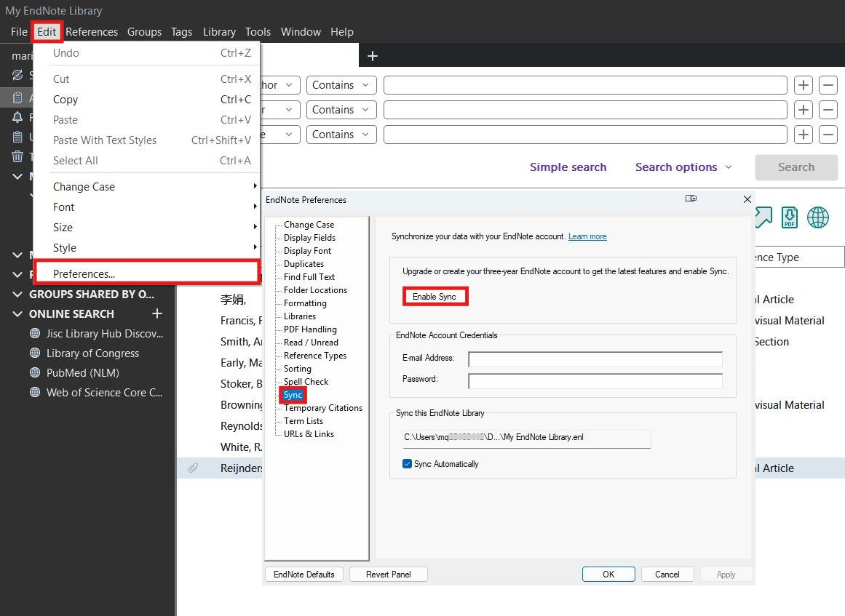Screen dimensions: 845x616
Task: Click the Revert Panel button
Action: pyautogui.click(x=389, y=574)
